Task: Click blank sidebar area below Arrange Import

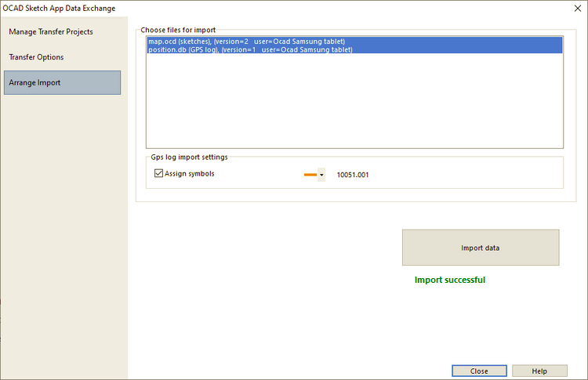Action: pyautogui.click(x=64, y=233)
